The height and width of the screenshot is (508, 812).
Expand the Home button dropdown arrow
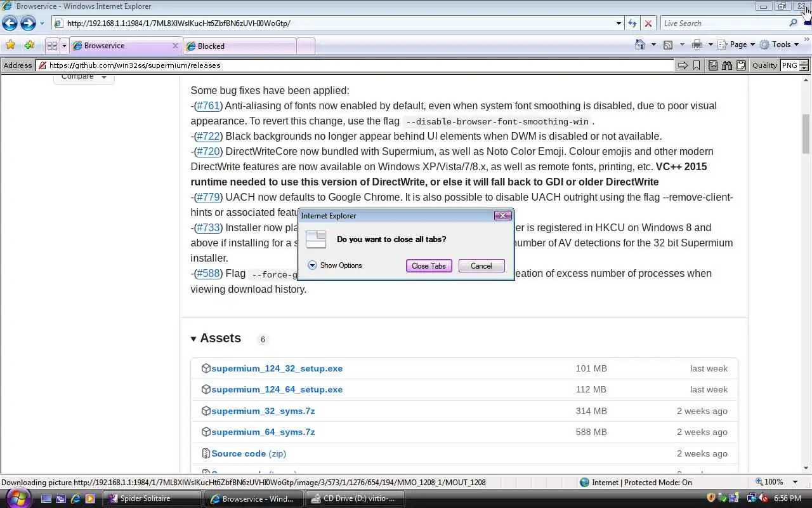pyautogui.click(x=653, y=44)
